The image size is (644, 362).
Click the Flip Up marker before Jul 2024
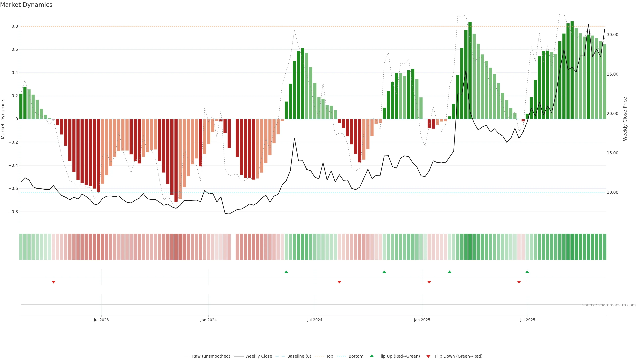pyautogui.click(x=286, y=272)
